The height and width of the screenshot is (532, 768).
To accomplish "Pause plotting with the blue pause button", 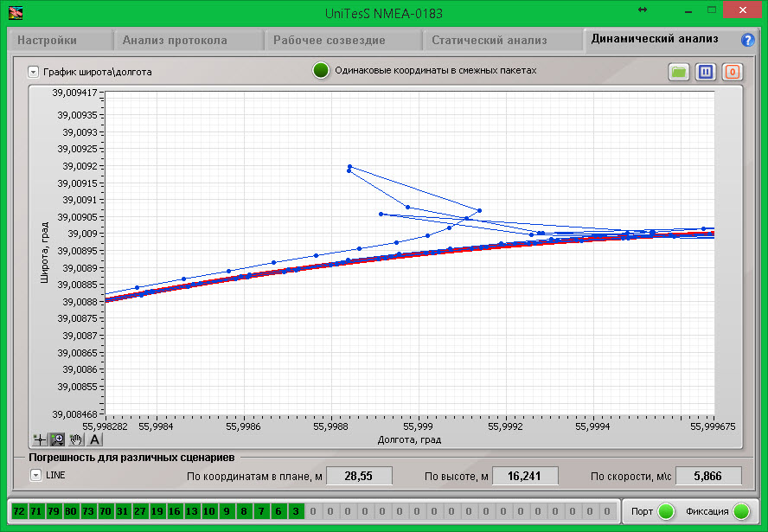I will click(706, 72).
